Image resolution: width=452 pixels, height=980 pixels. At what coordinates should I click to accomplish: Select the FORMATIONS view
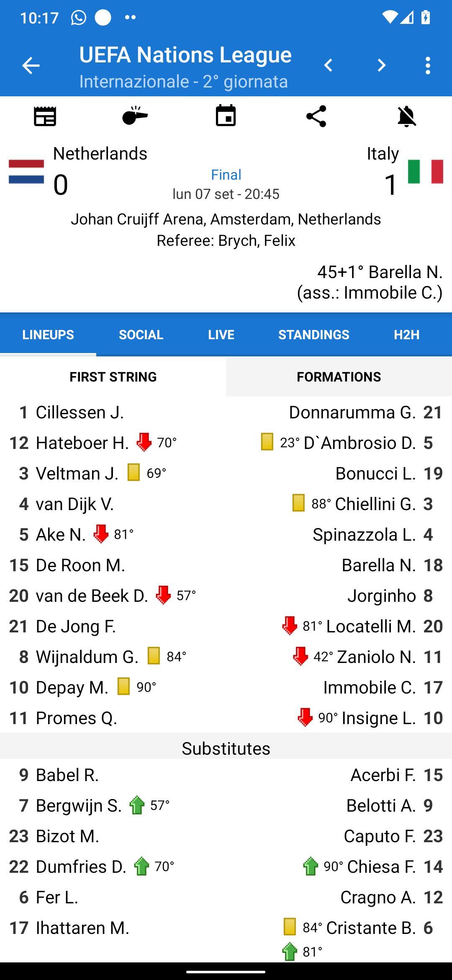(x=339, y=377)
